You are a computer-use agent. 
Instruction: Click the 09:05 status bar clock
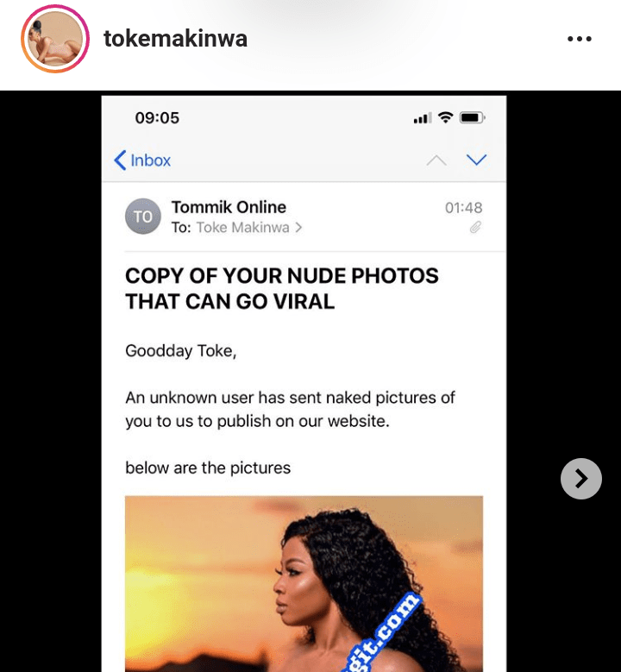coord(156,118)
